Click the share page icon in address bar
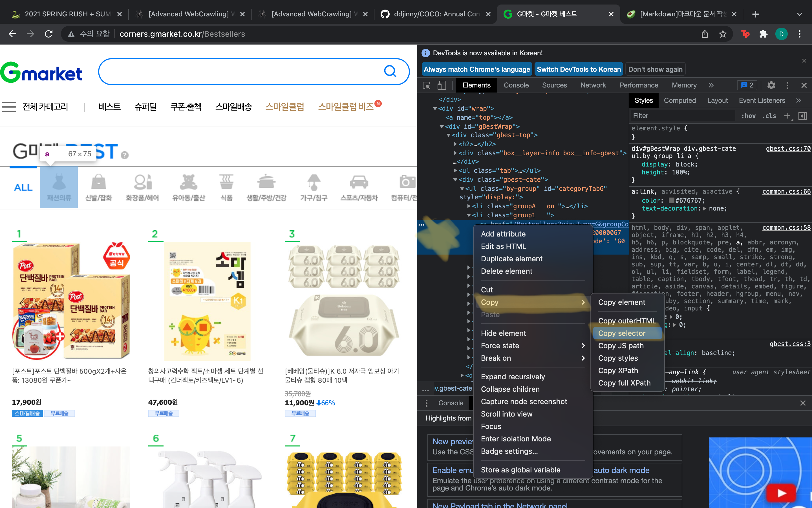Viewport: 812px width, 508px height. tap(705, 34)
